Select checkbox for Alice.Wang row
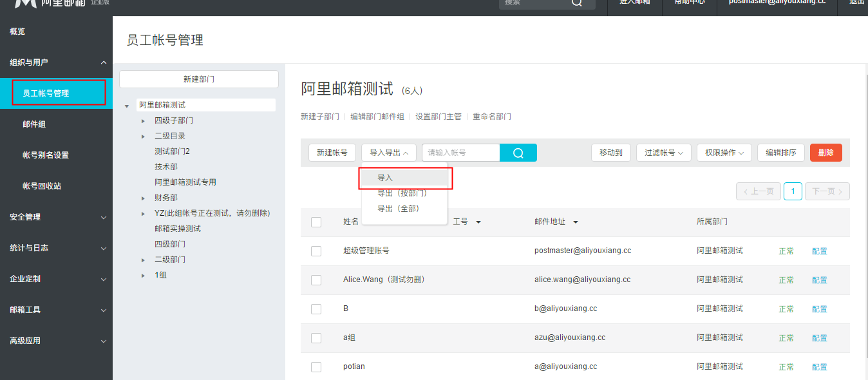The image size is (868, 380). click(316, 280)
